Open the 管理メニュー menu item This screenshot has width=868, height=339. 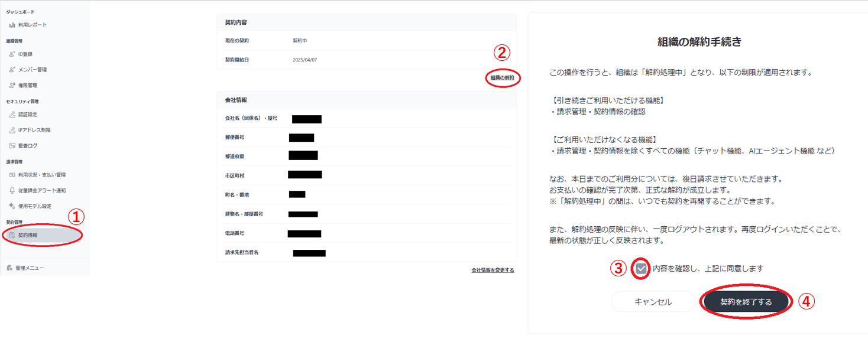pyautogui.click(x=30, y=268)
